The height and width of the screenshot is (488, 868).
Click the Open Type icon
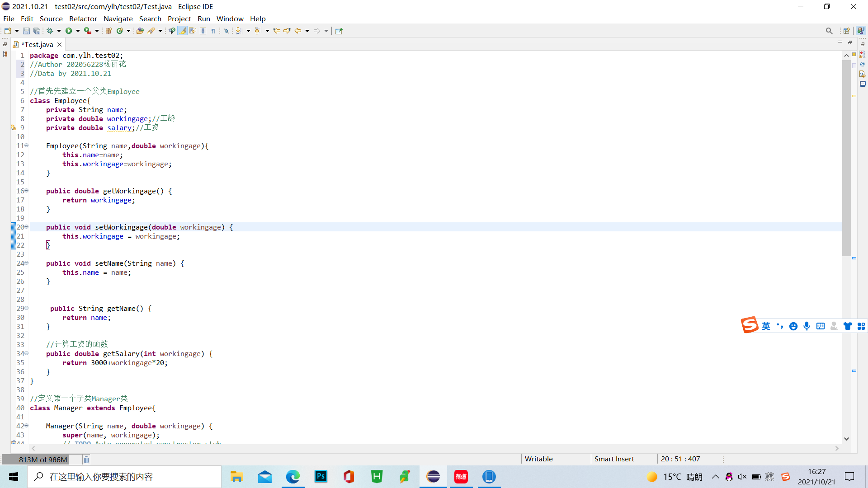point(140,31)
